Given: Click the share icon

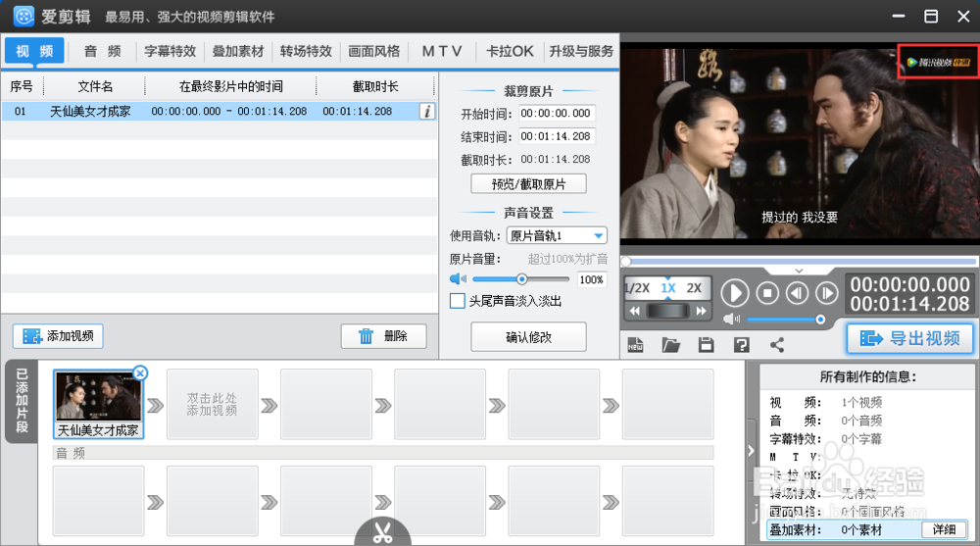Looking at the screenshot, I should pos(777,345).
